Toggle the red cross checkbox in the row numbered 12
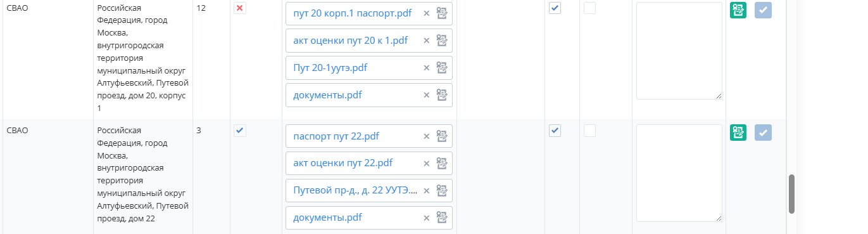Viewport: 868px width, 234px height. 240,8
